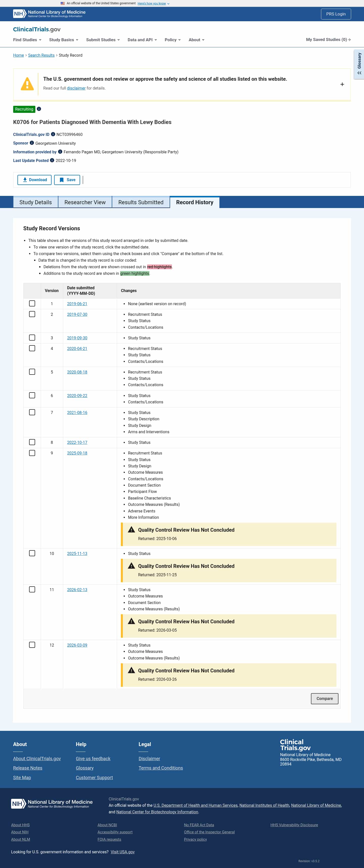Expand disclaimer banner with plus icon
This screenshot has width=364, height=868.
click(x=342, y=84)
